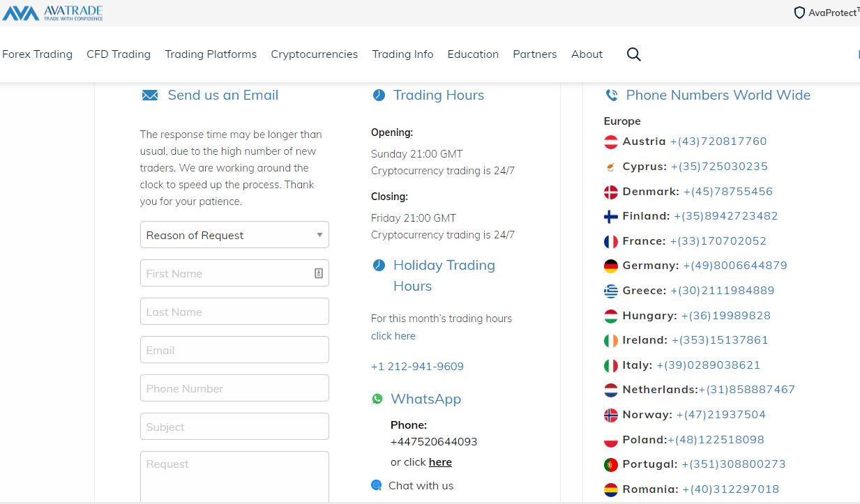Image resolution: width=860 pixels, height=504 pixels.
Task: Click the AvaTrade logo
Action: click(x=52, y=13)
